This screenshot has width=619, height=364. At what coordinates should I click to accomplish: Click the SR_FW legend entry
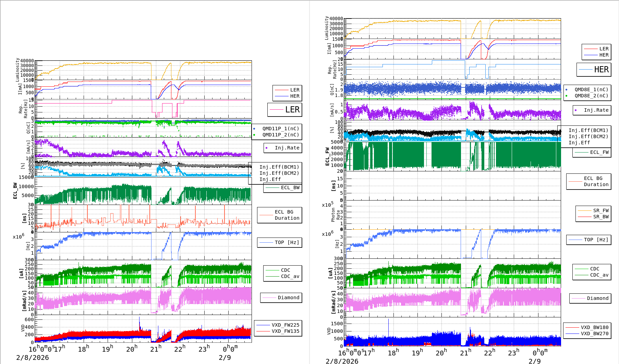click(593, 210)
